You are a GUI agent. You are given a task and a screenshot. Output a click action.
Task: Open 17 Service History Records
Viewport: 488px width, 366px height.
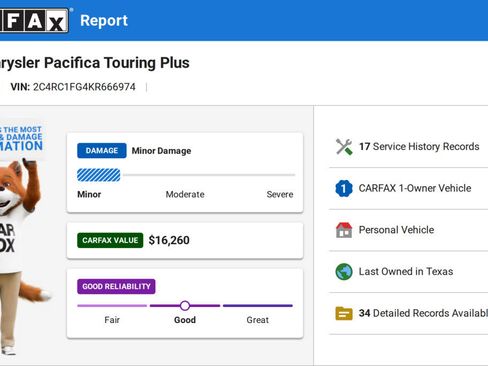tap(408, 147)
